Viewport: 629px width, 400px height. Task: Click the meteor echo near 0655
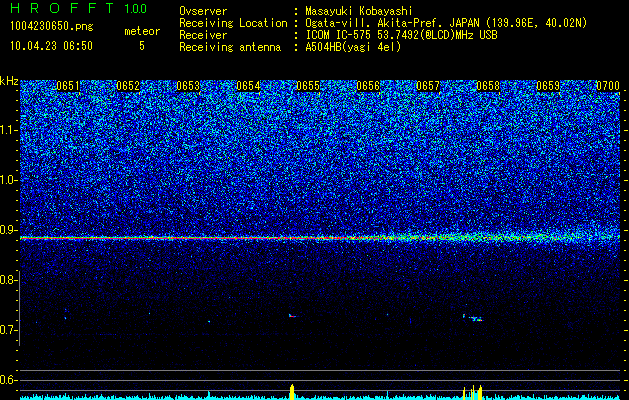pos(292,316)
